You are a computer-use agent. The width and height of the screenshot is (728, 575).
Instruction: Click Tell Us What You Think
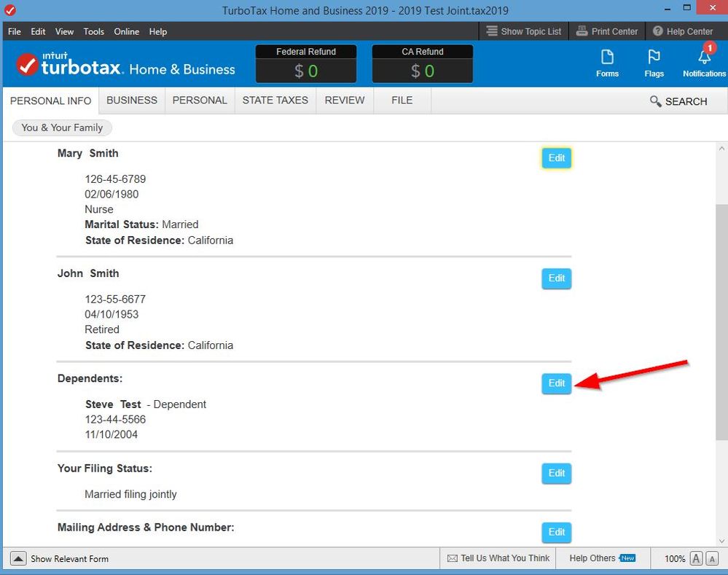click(x=498, y=558)
